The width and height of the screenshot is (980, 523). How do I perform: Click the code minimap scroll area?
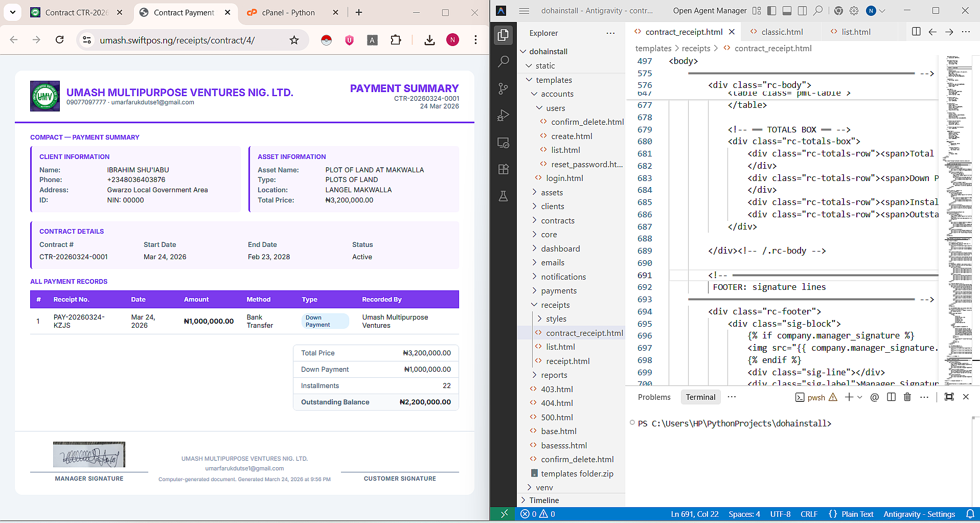pyautogui.click(x=959, y=220)
